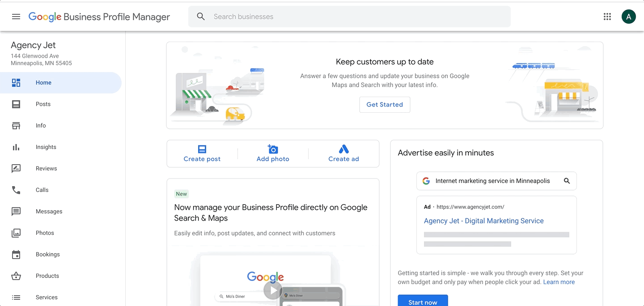The height and width of the screenshot is (306, 644).
Task: Click the Create ad label
Action: (343, 159)
